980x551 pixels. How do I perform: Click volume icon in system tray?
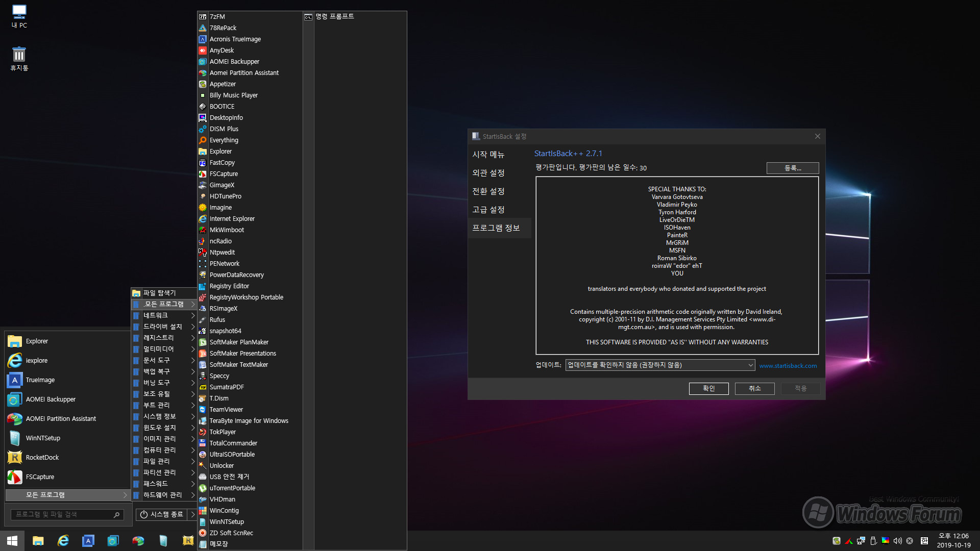click(x=897, y=541)
